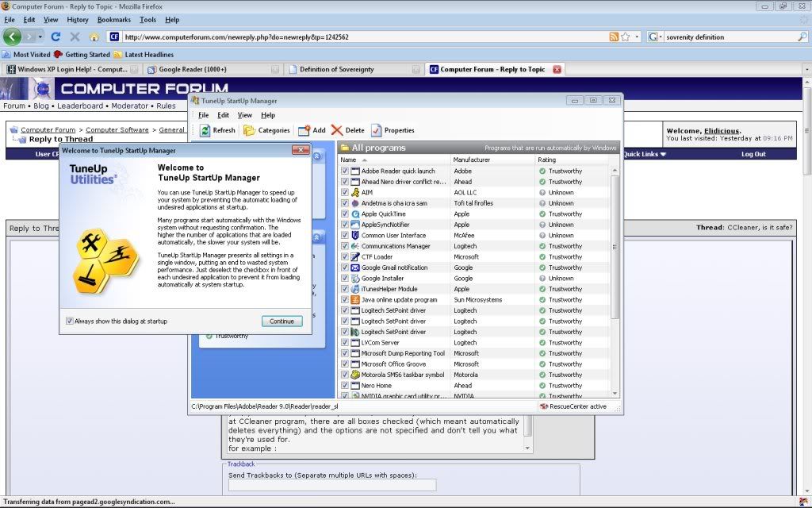Image resolution: width=812 pixels, height=508 pixels.
Task: Click the Java online update program icon
Action: pos(355,299)
